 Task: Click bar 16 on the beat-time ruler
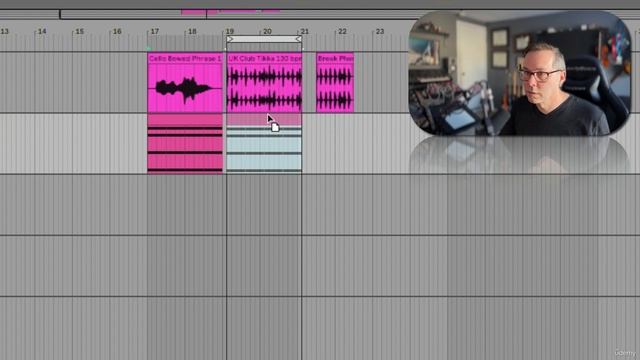click(117, 31)
